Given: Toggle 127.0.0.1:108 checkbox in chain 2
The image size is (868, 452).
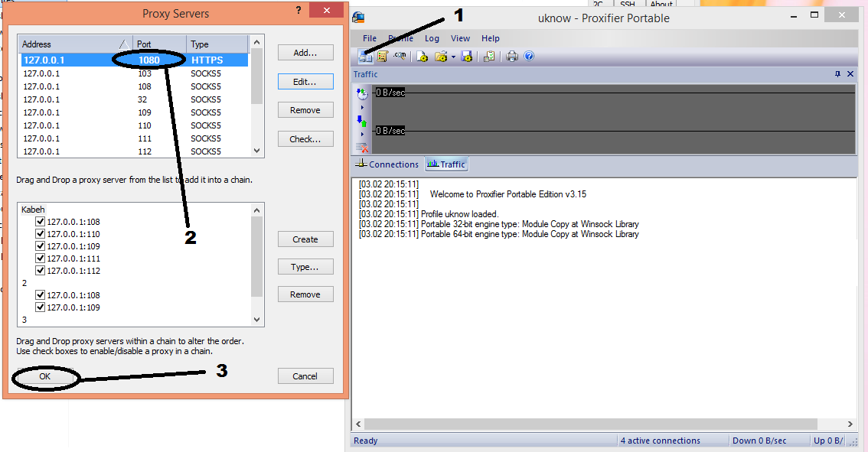Looking at the screenshot, I should point(40,294).
